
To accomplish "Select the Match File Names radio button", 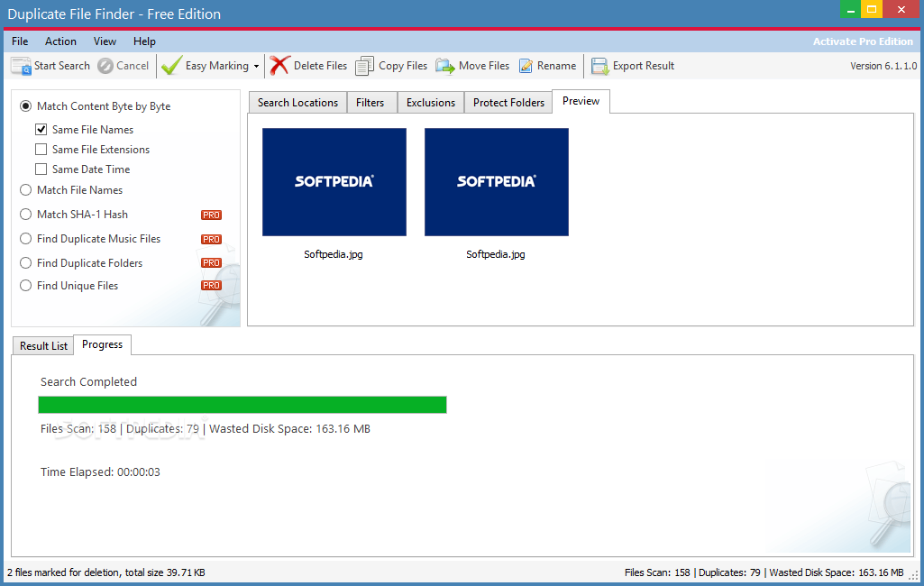I will [x=26, y=190].
